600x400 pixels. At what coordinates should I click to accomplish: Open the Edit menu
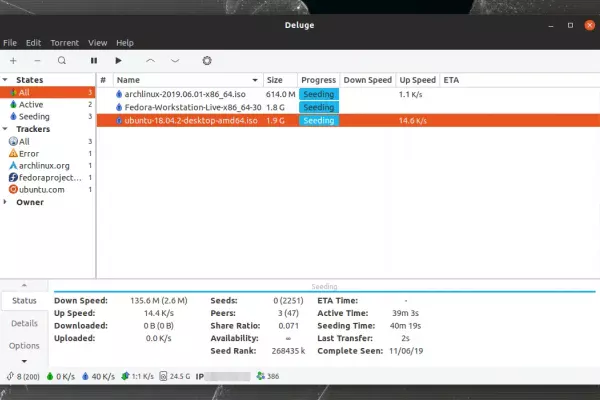point(33,43)
